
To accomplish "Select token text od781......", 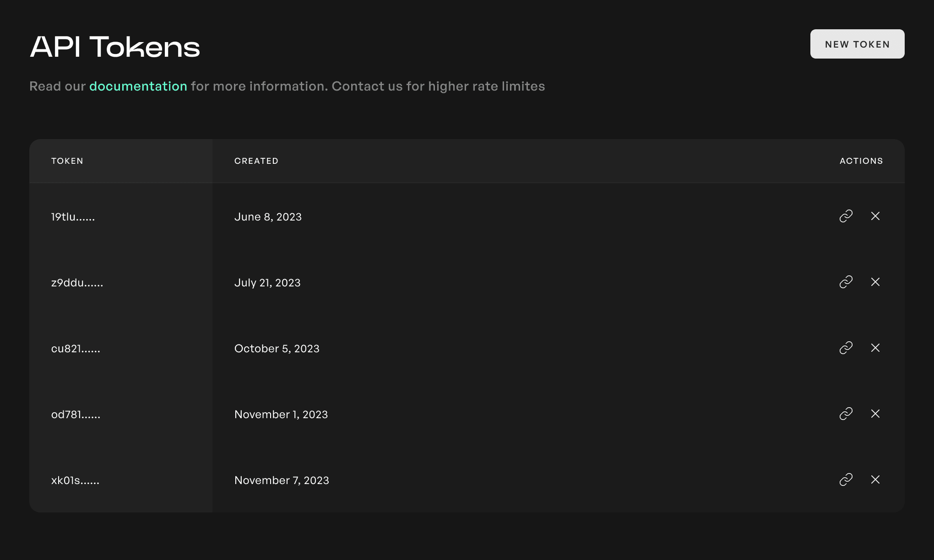I will (x=76, y=415).
